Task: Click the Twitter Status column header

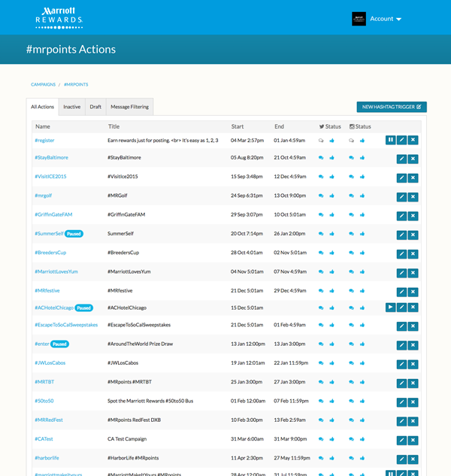Action: pos(330,126)
